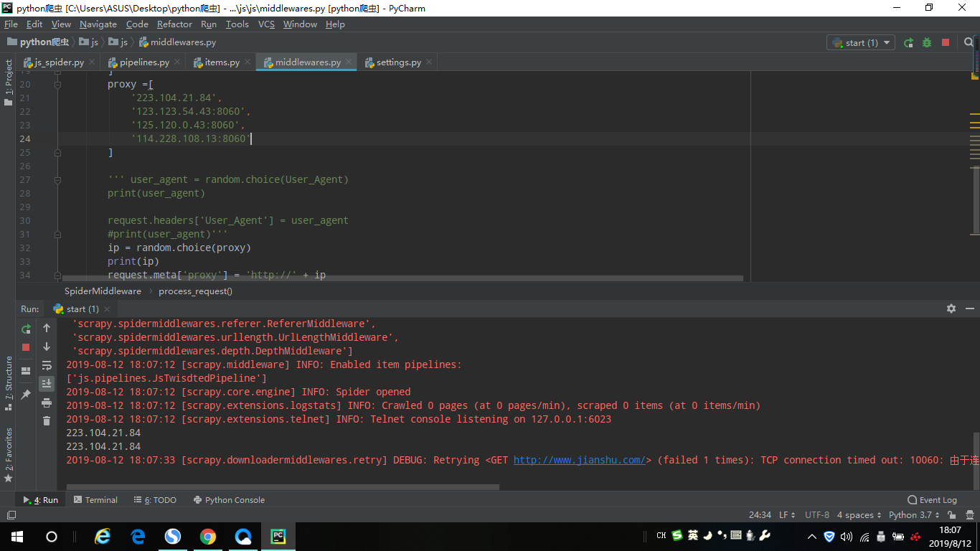Toggle fold marker at line 27
Viewport: 980px width, 551px height.
pos(57,179)
